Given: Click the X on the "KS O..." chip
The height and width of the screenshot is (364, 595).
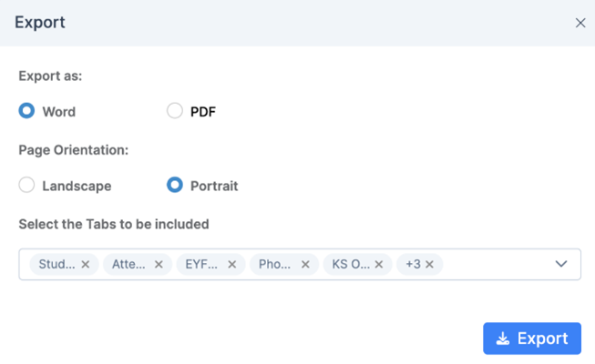Looking at the screenshot, I should pyautogui.click(x=379, y=265).
